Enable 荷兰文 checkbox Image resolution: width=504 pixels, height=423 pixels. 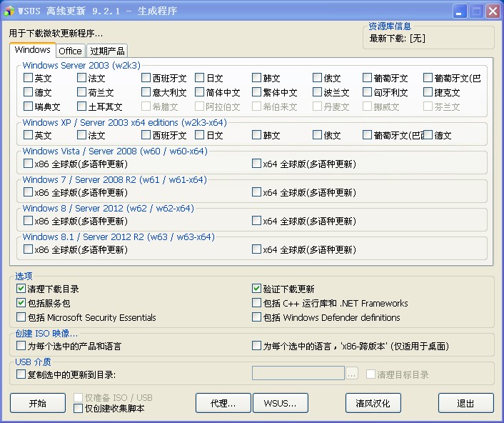(x=82, y=92)
